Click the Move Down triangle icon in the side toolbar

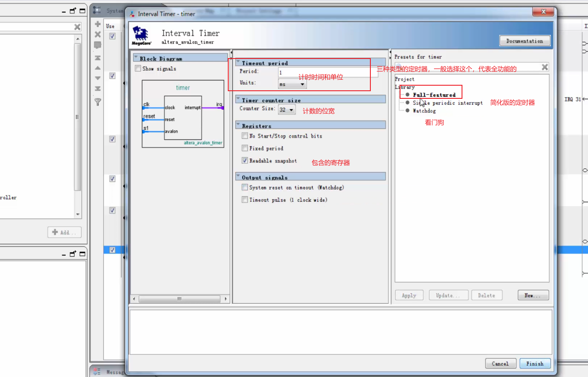(x=98, y=78)
